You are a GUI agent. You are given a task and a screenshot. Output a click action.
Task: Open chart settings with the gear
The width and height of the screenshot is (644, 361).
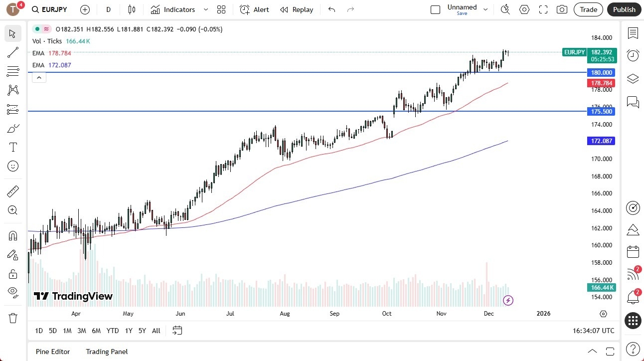pos(524,9)
